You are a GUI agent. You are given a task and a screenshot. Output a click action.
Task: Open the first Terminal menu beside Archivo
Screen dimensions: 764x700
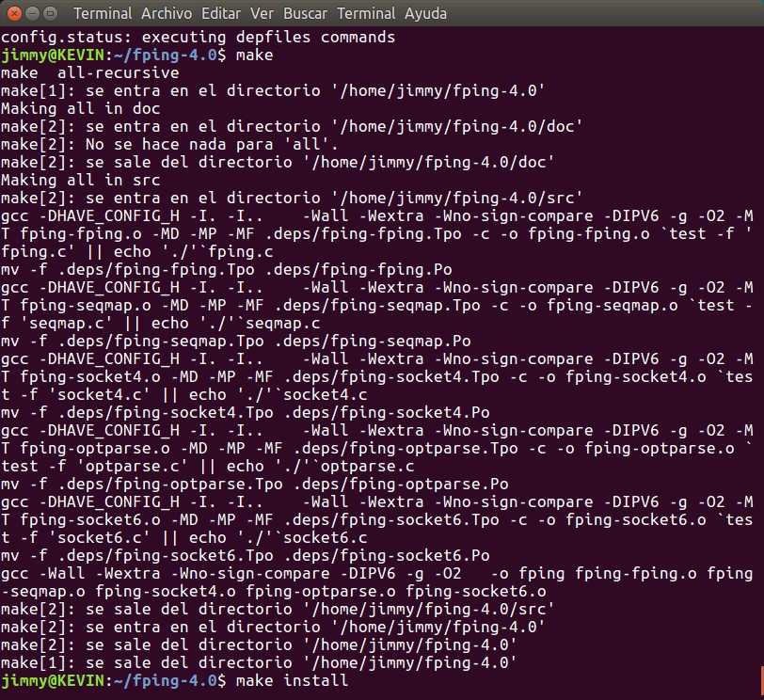coord(103,14)
